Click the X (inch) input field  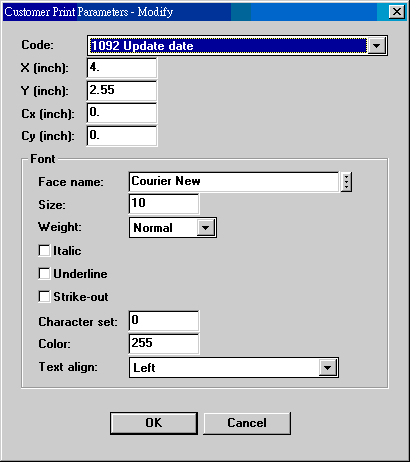pyautogui.click(x=122, y=68)
